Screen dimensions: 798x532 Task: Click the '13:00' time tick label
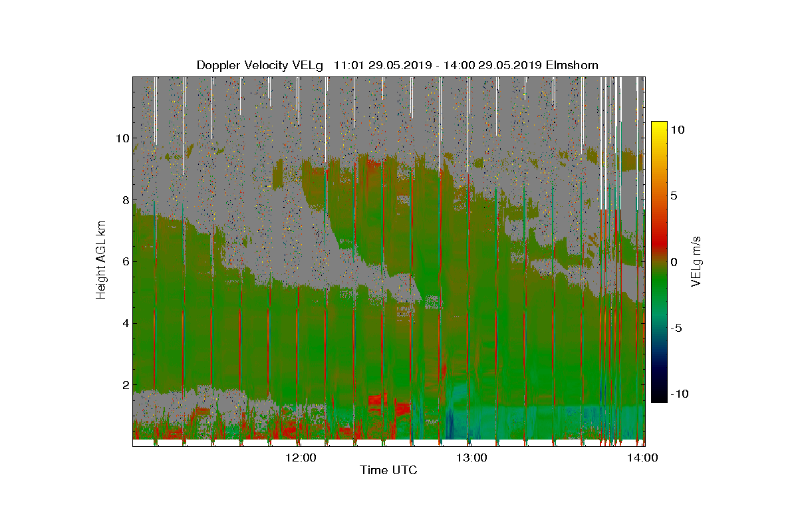click(472, 458)
